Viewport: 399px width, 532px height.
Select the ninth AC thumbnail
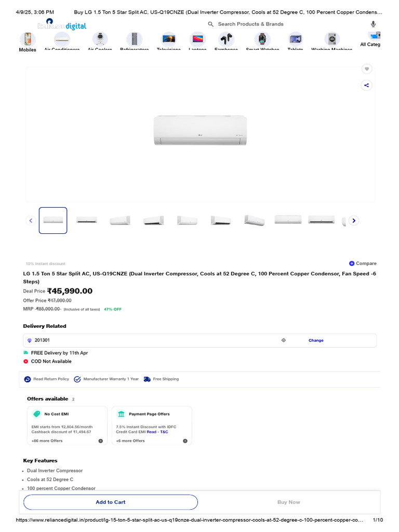[321, 220]
